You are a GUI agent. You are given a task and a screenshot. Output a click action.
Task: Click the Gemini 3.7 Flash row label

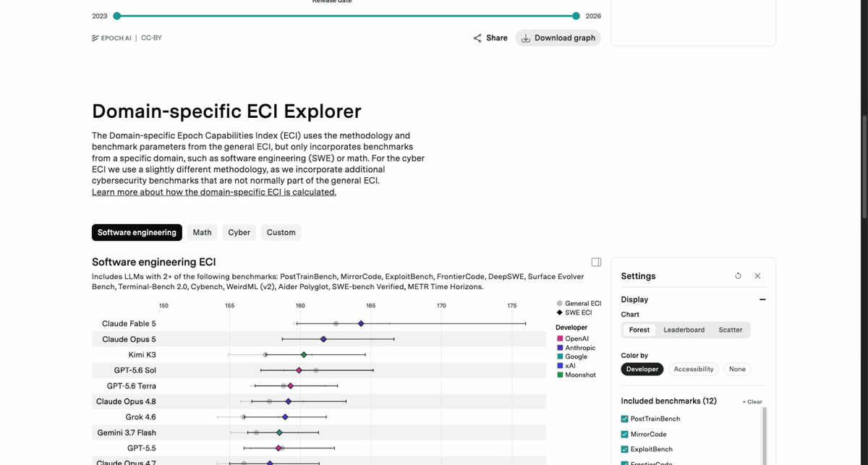(127, 432)
